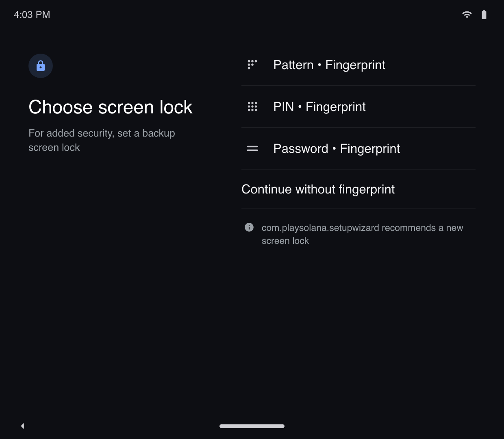Click the setupwizard recommendation message
This screenshot has width=504, height=439.
362,234
